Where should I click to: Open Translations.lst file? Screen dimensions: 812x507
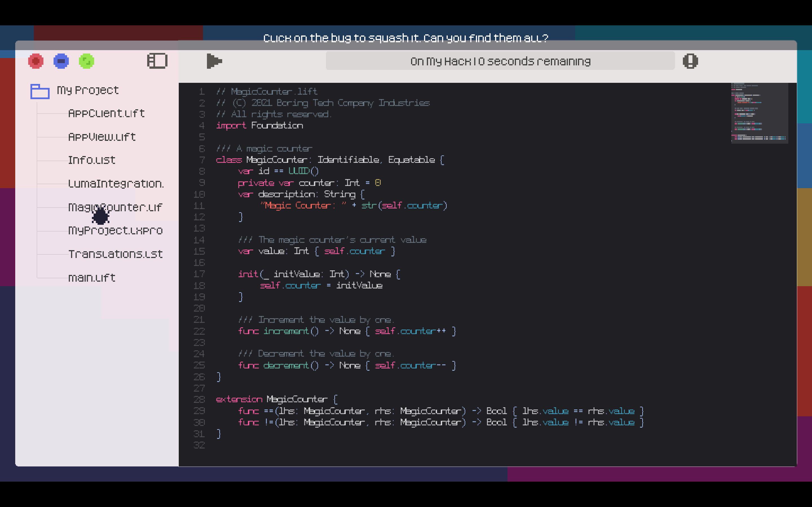115,254
